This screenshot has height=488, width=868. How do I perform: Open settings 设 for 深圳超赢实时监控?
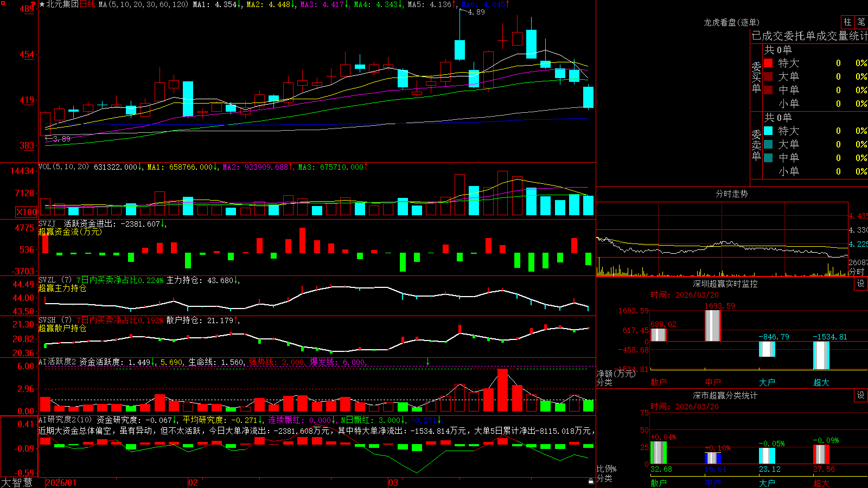[x=861, y=284]
